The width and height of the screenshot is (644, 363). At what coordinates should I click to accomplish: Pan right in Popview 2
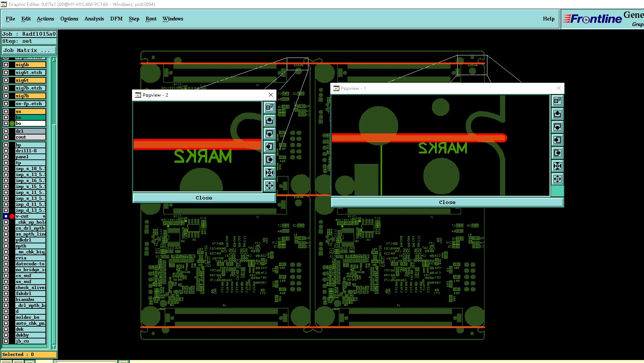click(x=269, y=159)
